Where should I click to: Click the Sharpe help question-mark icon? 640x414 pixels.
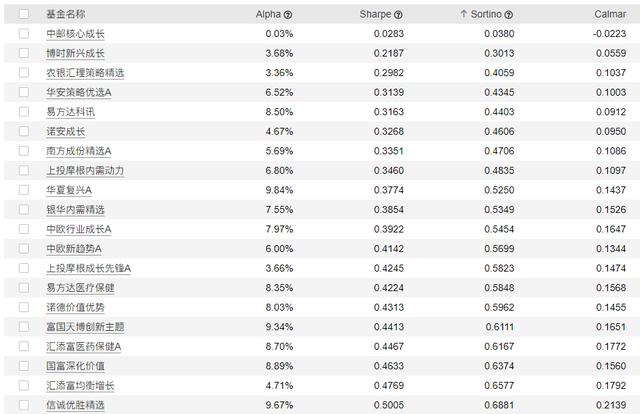[x=398, y=15]
